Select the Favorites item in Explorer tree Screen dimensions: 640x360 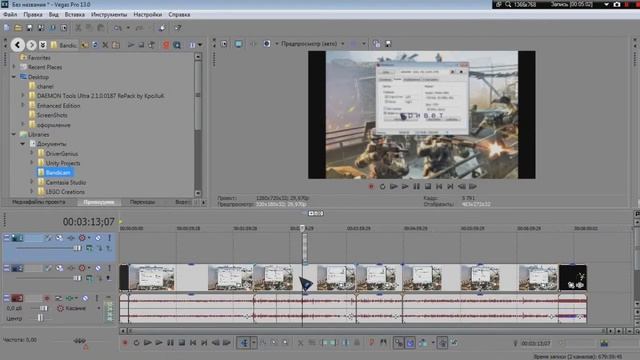click(39, 58)
